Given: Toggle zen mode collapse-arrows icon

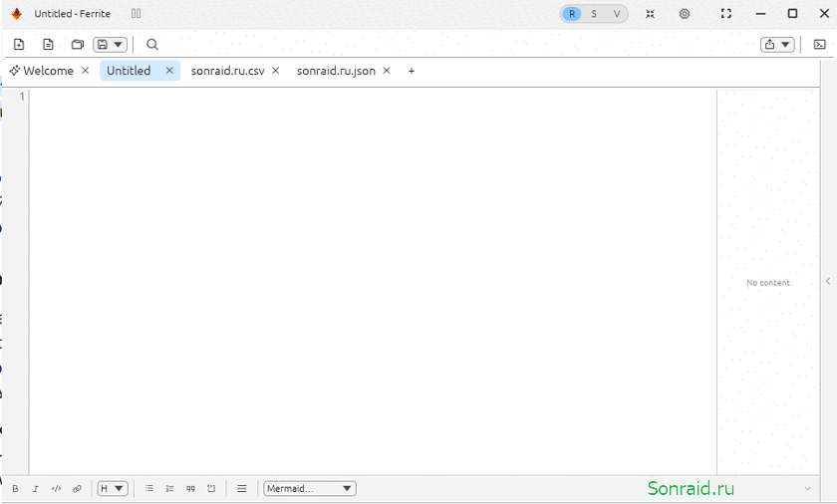Looking at the screenshot, I should (x=650, y=14).
